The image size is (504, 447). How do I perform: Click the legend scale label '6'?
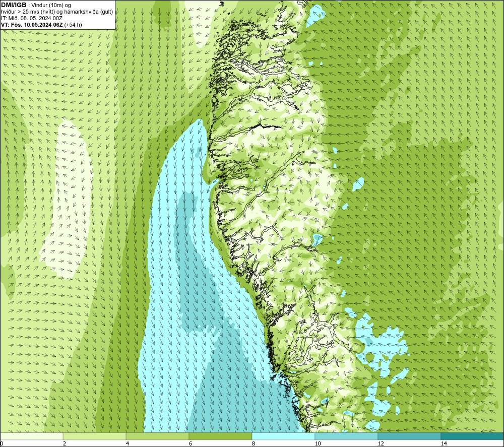point(191,443)
